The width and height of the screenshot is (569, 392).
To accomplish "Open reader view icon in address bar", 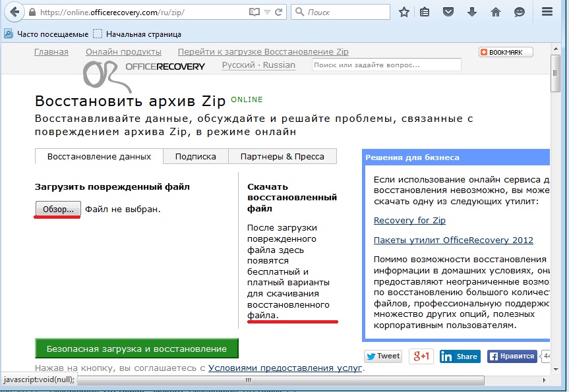I will (x=255, y=12).
